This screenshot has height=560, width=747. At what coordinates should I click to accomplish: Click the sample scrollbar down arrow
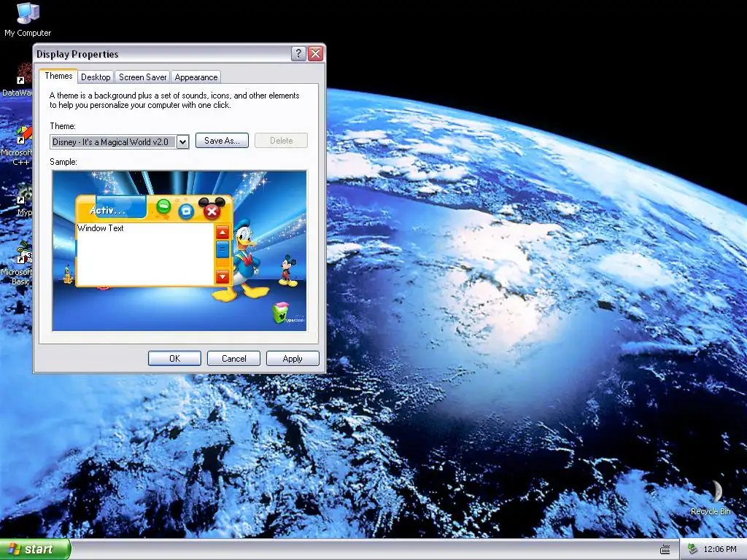coord(222,276)
